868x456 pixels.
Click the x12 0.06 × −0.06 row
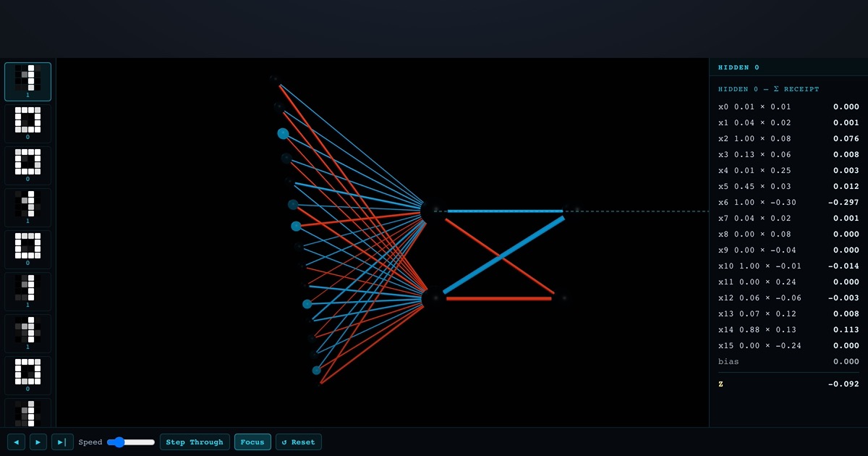788,297
